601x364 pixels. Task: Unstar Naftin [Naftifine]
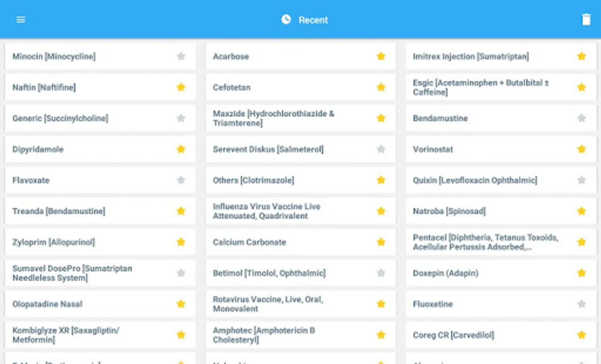point(181,87)
